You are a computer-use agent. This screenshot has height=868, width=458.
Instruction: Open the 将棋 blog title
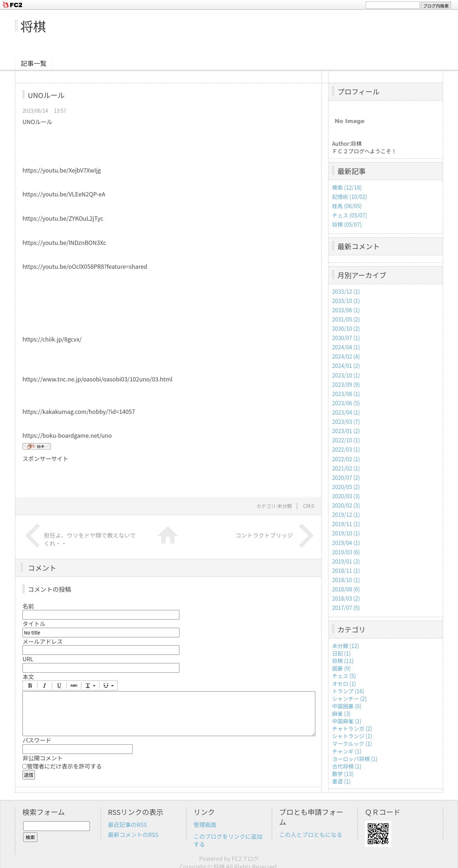(33, 27)
